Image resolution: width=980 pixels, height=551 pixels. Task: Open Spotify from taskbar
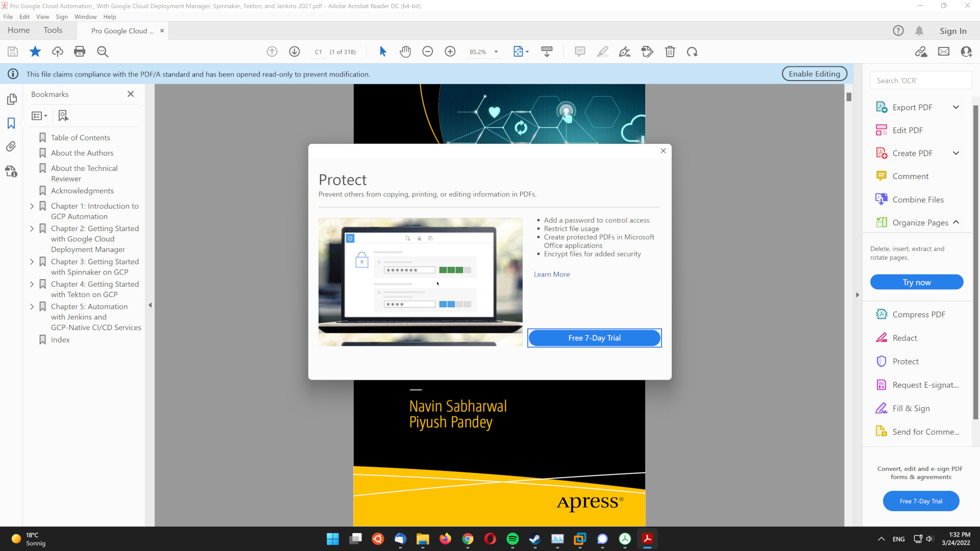tap(512, 539)
